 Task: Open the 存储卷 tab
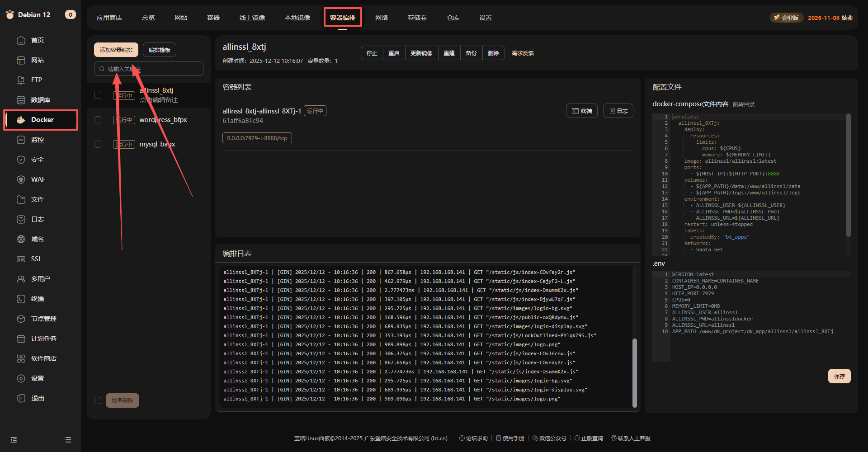click(417, 18)
